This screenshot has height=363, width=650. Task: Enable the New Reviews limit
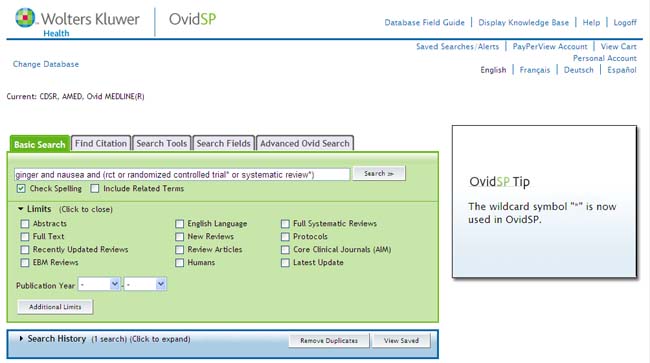[x=179, y=237]
